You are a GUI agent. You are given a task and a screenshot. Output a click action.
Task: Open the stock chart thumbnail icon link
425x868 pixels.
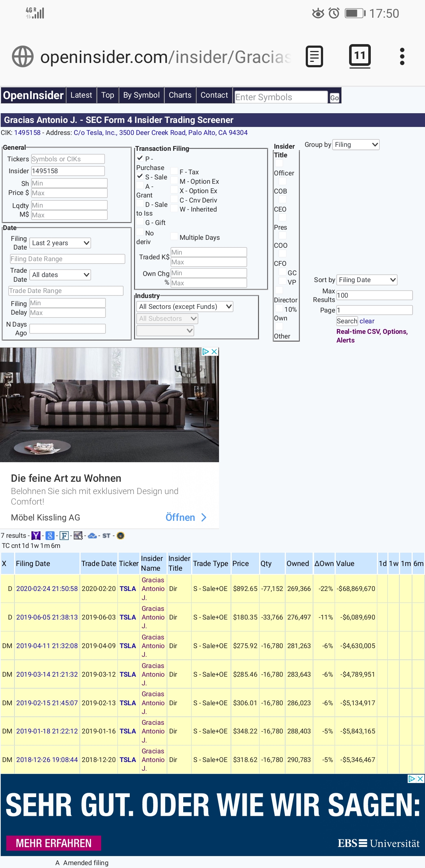(78, 536)
